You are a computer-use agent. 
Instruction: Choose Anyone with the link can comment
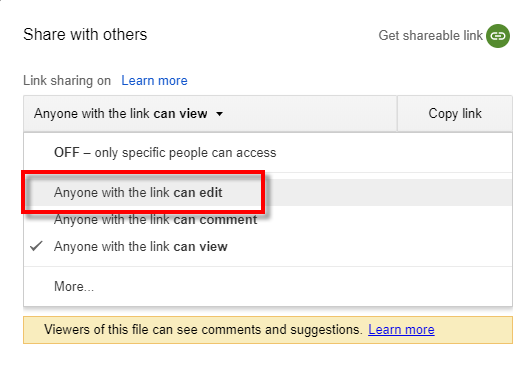[x=268, y=219]
